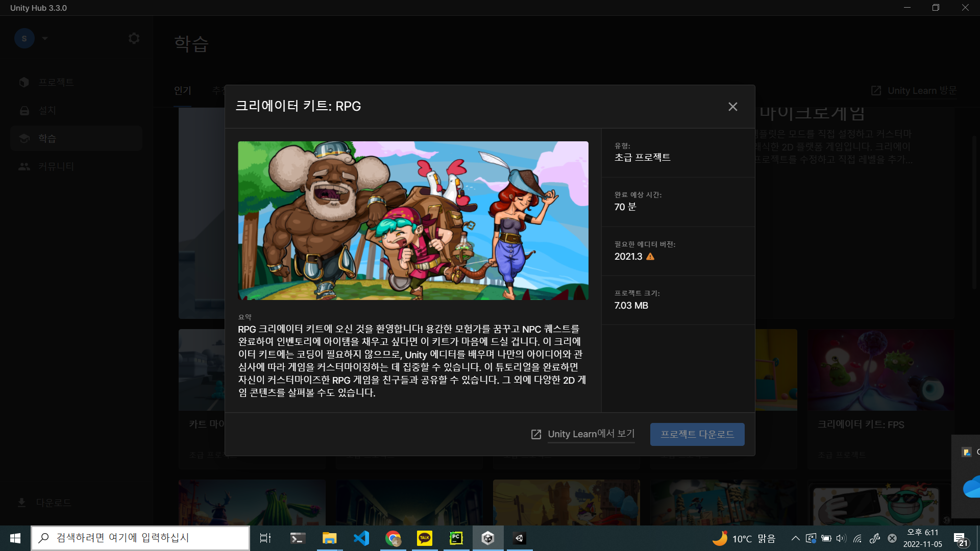Open the 다운로드 panel in sidebar
This screenshot has height=551, width=980.
45,503
